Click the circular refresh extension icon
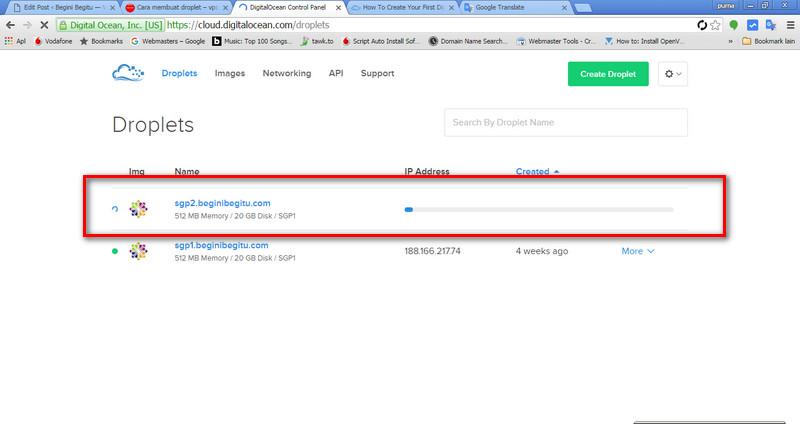 tap(702, 25)
